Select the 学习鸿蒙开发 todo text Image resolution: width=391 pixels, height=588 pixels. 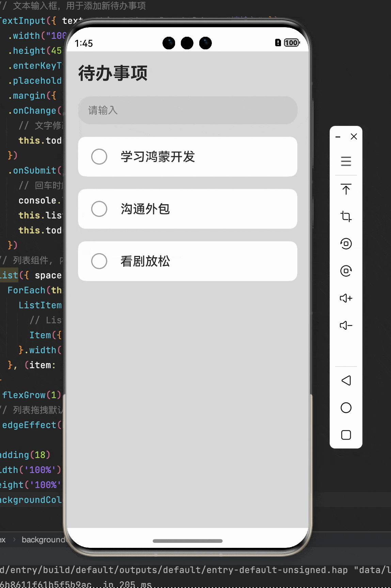(x=158, y=157)
